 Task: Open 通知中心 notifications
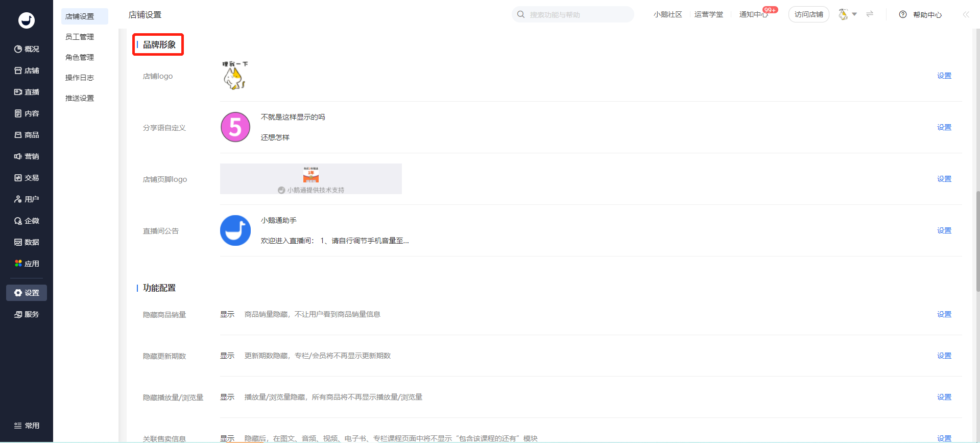click(x=753, y=14)
